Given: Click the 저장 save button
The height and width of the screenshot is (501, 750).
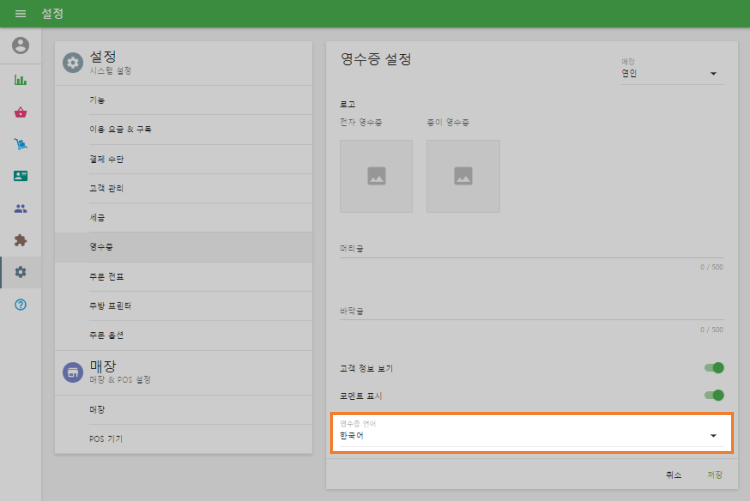Looking at the screenshot, I should coord(714,474).
